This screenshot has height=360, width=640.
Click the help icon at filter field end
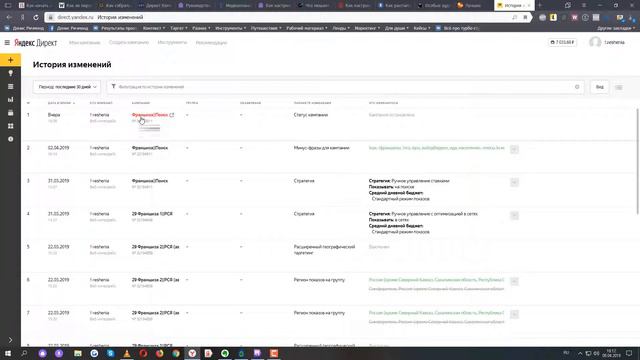pos(577,87)
